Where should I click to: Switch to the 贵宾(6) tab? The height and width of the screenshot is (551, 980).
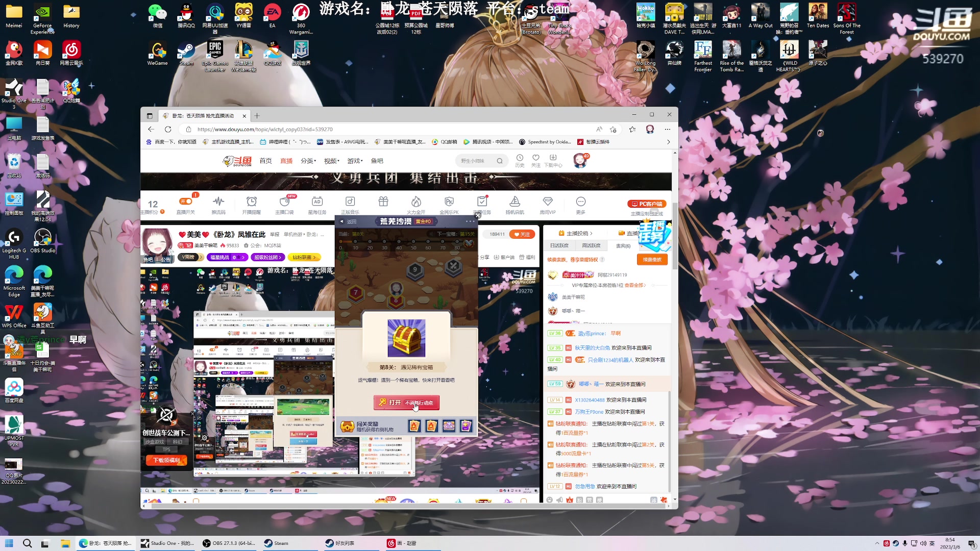point(623,245)
